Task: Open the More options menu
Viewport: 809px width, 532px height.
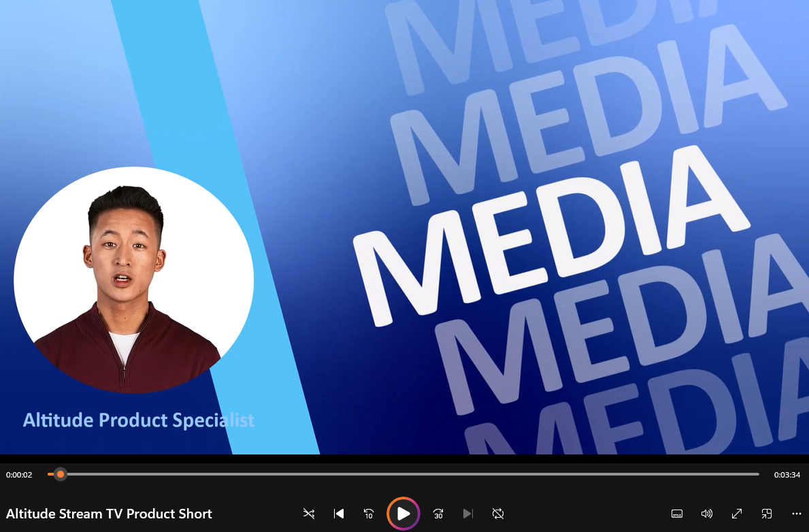Action: click(x=796, y=514)
